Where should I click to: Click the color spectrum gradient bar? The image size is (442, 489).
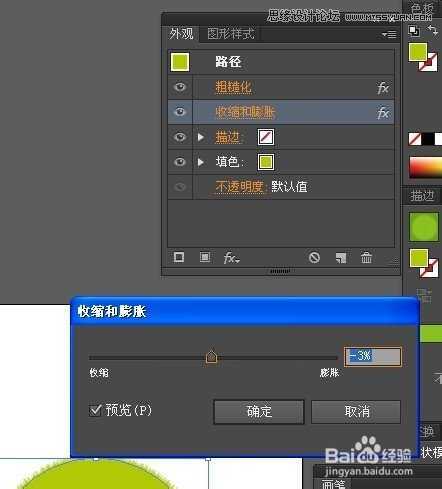pos(426,167)
